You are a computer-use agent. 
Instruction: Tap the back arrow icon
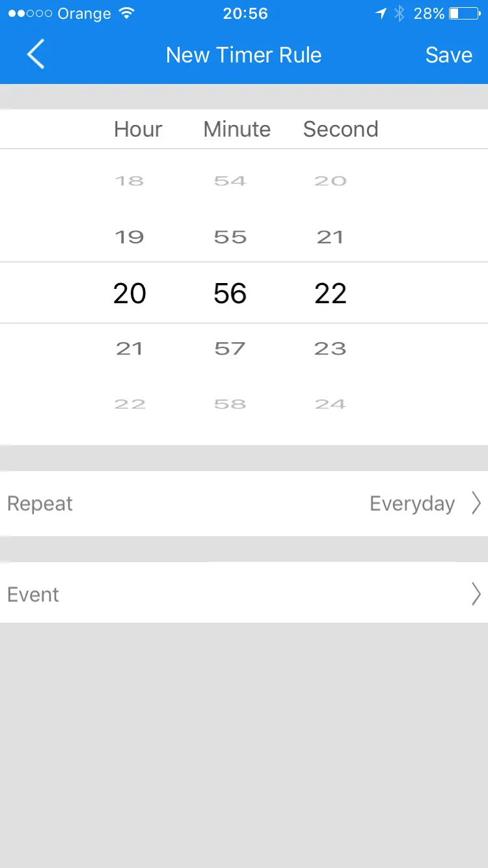coord(36,54)
